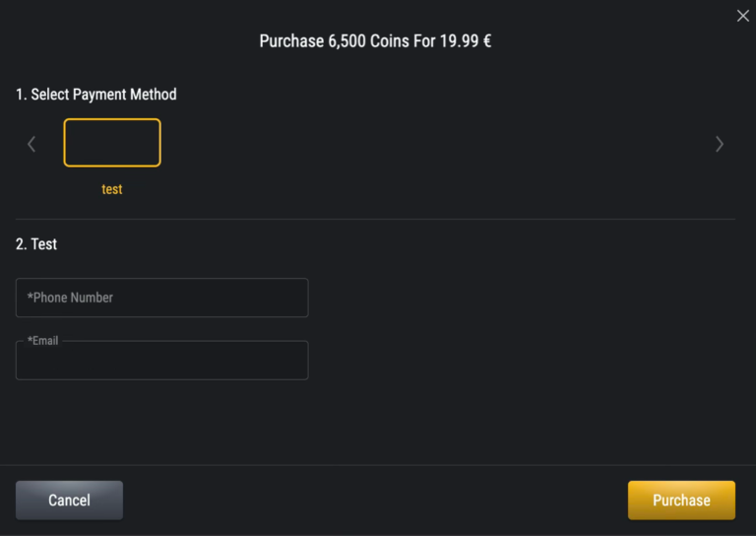Click the word "Cancel" on grey button
Viewport: 756px width, 536px height.
[x=69, y=501]
